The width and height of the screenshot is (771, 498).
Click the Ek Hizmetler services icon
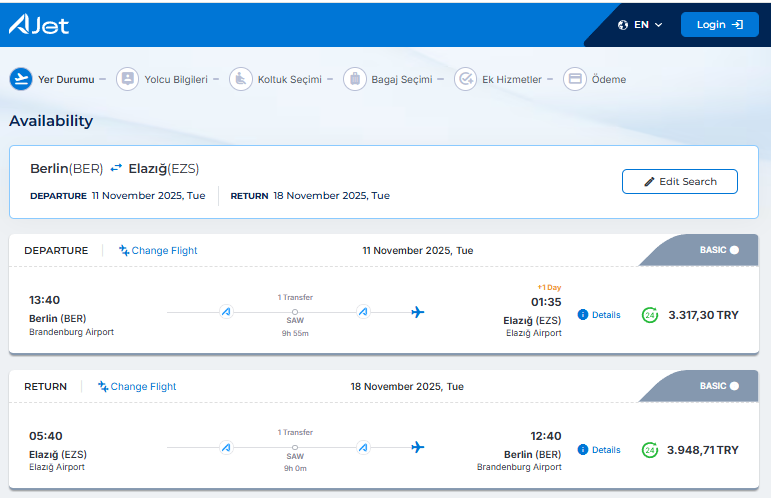[x=465, y=79]
